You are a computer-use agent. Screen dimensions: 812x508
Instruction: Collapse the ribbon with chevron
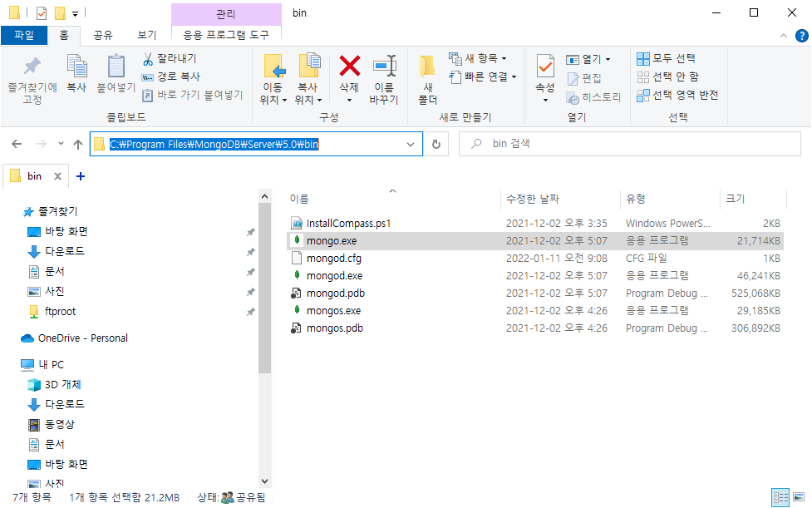pyautogui.click(x=784, y=36)
